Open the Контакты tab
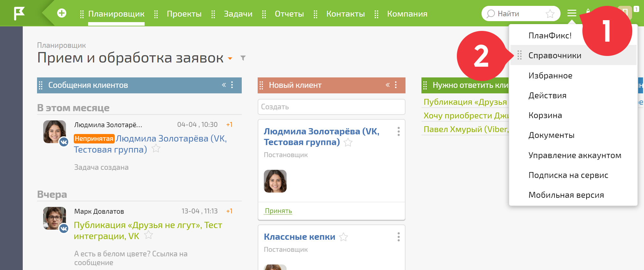 point(346,14)
